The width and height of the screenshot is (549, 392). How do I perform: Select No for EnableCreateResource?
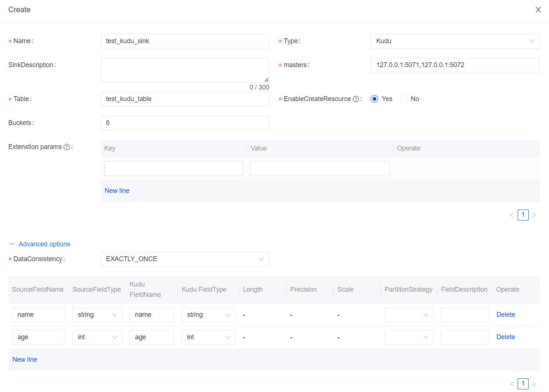pos(404,99)
